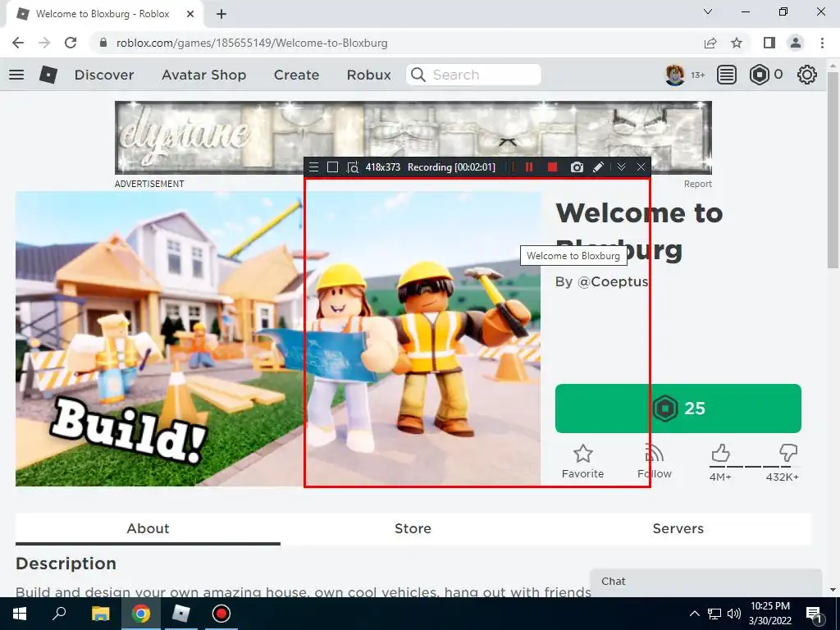
Task: Open Chrome three-dot menu
Action: pyautogui.click(x=822, y=43)
